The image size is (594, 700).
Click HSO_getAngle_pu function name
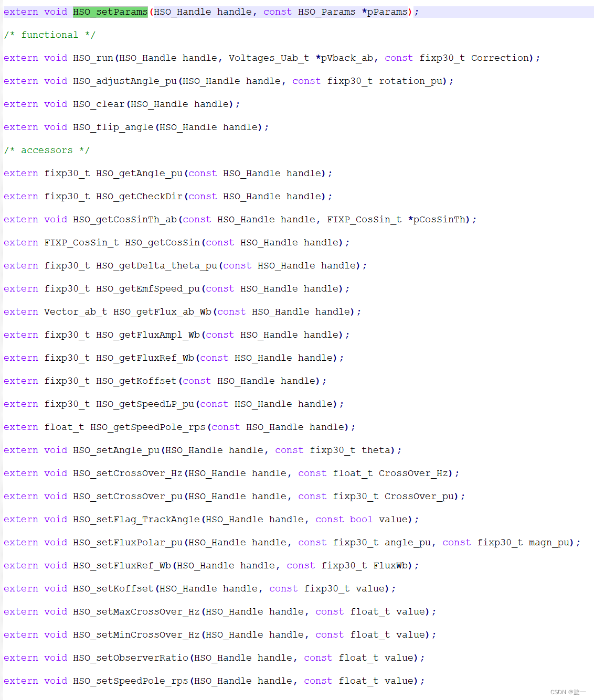pyautogui.click(x=140, y=173)
